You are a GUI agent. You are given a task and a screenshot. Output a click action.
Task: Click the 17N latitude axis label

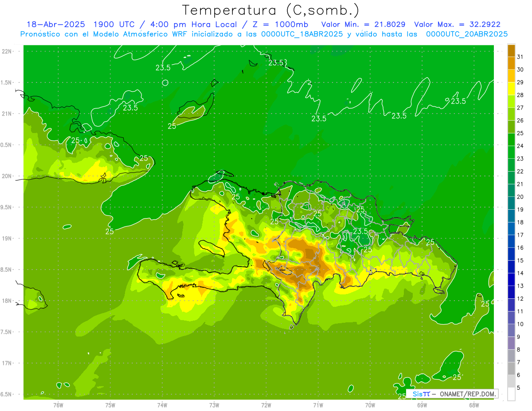pos(8,363)
